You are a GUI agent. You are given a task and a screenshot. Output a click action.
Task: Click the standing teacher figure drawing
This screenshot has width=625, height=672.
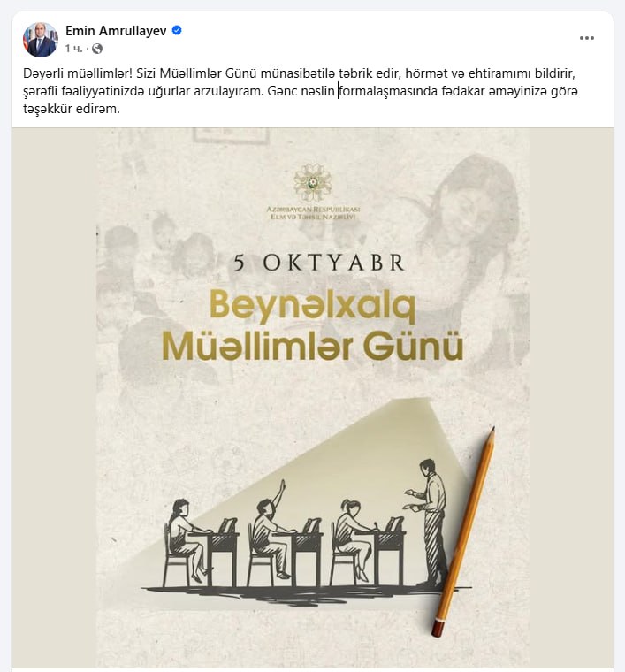[x=429, y=521]
